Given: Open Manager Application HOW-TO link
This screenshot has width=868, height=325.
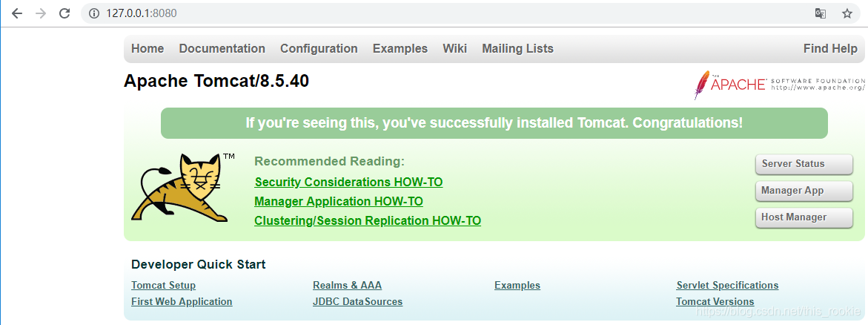Looking at the screenshot, I should 339,201.
